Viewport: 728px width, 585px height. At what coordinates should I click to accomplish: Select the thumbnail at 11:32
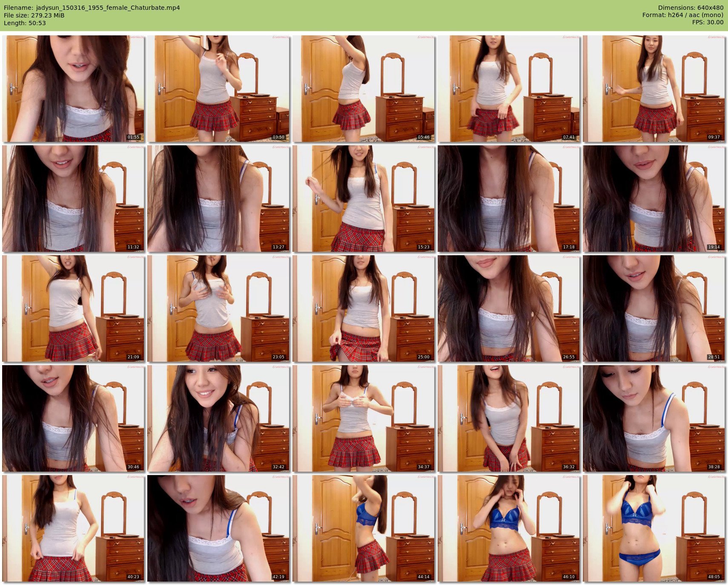pos(73,199)
